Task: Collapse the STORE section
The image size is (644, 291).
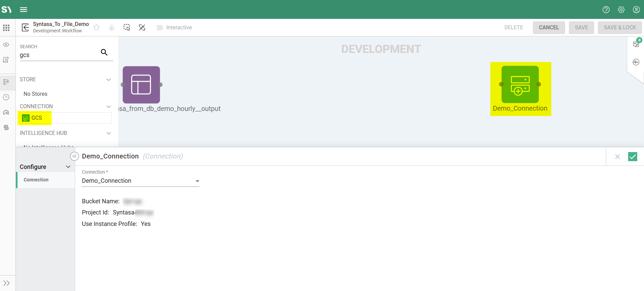Action: click(x=109, y=80)
